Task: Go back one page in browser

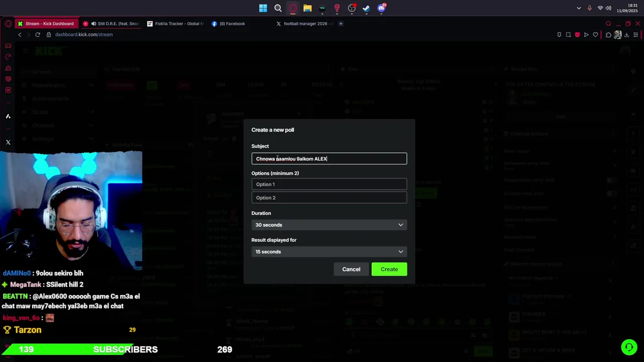Action: (x=20, y=35)
